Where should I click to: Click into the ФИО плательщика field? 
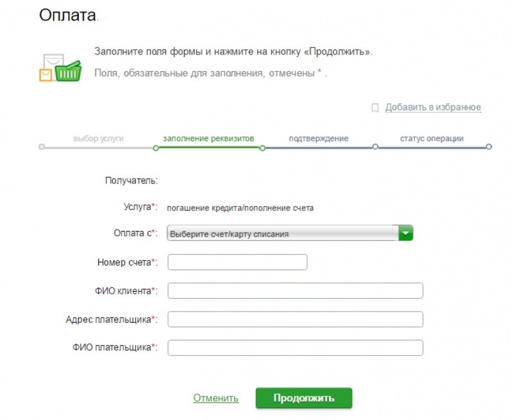point(296,348)
